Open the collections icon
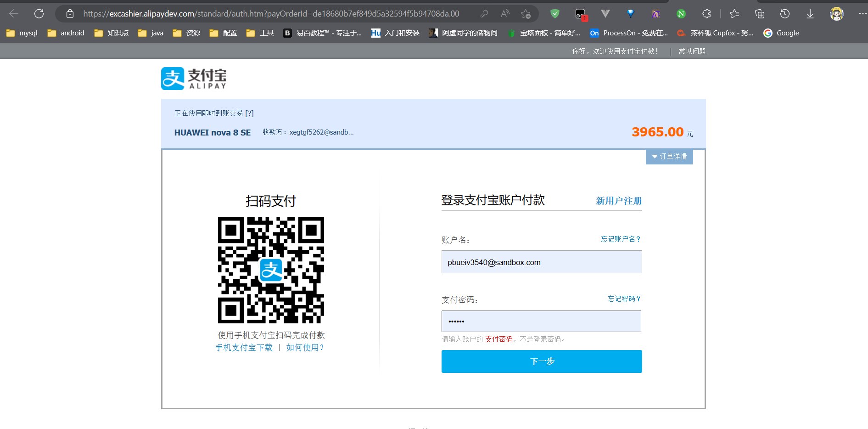 (x=760, y=14)
